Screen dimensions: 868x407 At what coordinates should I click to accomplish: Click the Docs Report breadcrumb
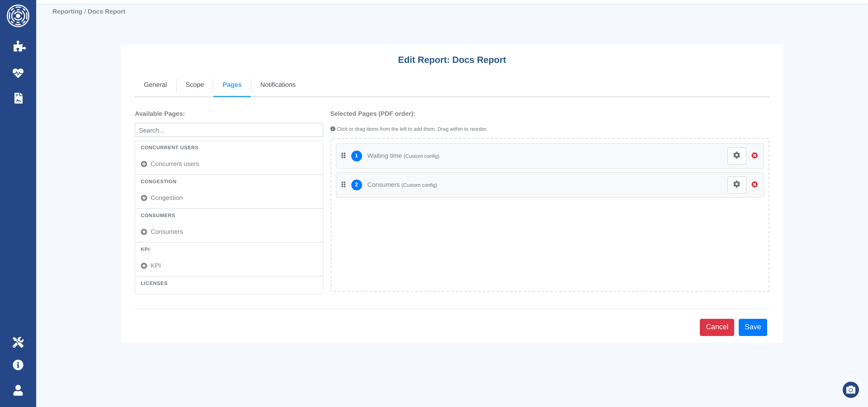tap(106, 12)
